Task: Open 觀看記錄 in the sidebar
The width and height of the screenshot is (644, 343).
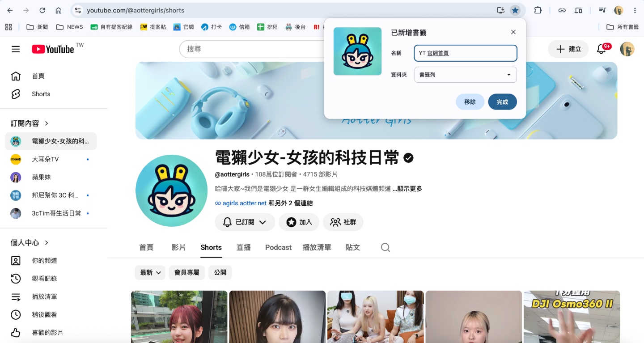Action: (x=51, y=279)
